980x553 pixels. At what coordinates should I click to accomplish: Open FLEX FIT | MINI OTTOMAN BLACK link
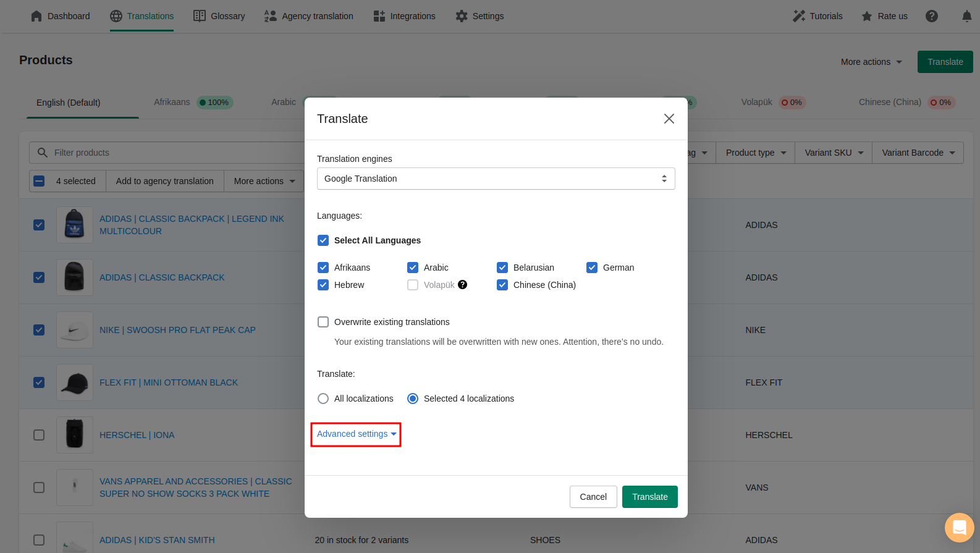(x=169, y=382)
